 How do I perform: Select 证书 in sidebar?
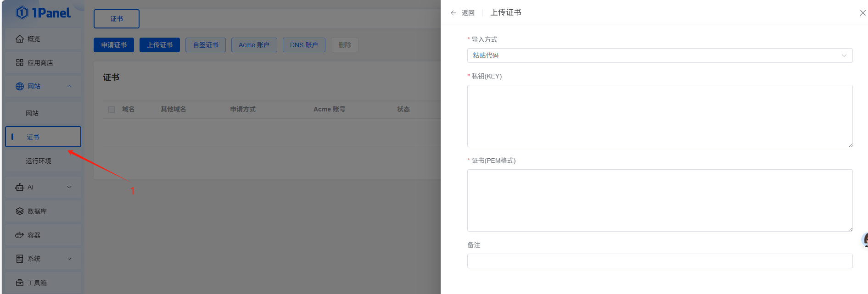[x=43, y=137]
